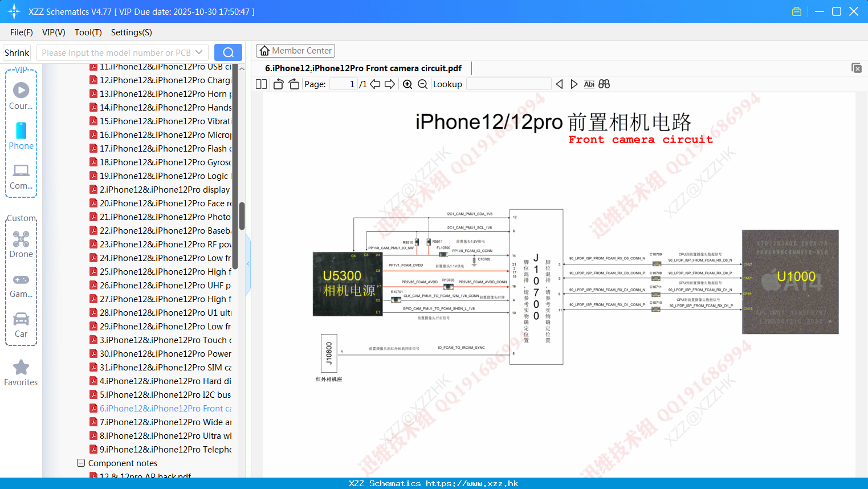Find previous lookup result
The height and width of the screenshot is (489, 868).
559,84
